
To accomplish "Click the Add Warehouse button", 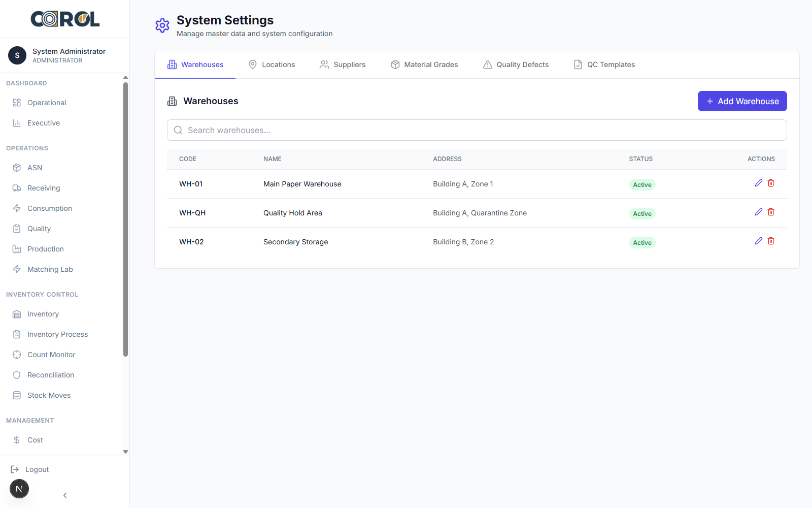I will pyautogui.click(x=742, y=101).
